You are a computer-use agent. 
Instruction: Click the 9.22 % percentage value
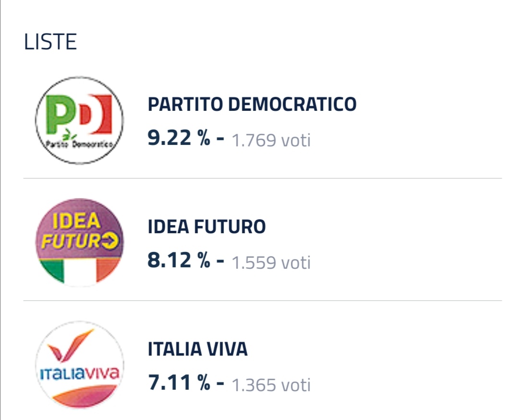179,138
